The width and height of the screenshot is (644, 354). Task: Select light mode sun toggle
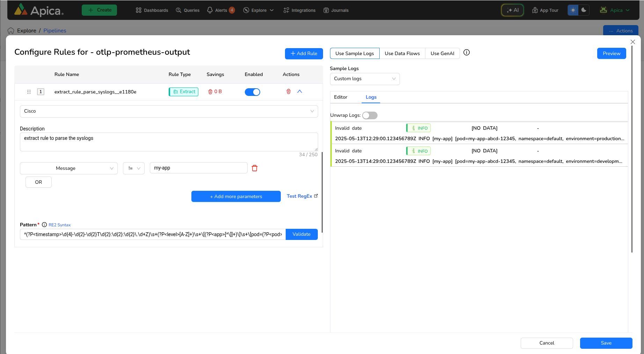(573, 10)
